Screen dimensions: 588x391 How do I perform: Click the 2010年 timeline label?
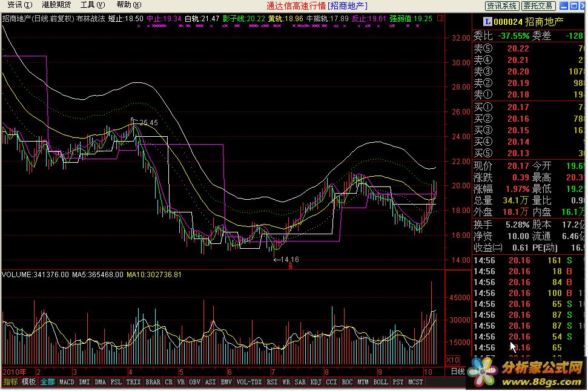tap(15, 372)
